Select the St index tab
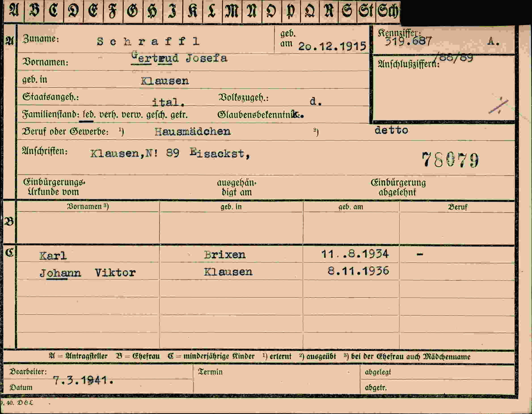 (x=366, y=11)
